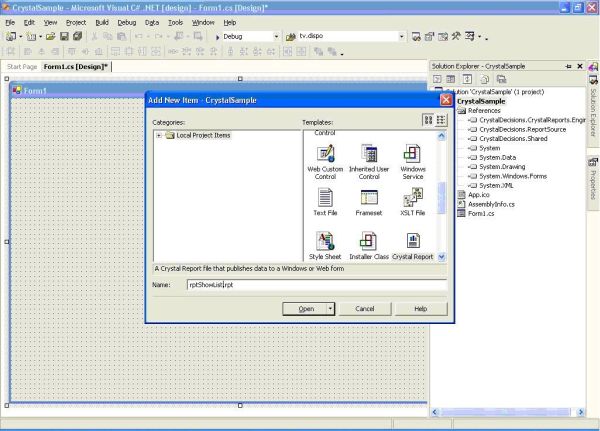
Task: Select the XSLT File template
Action: [x=412, y=202]
